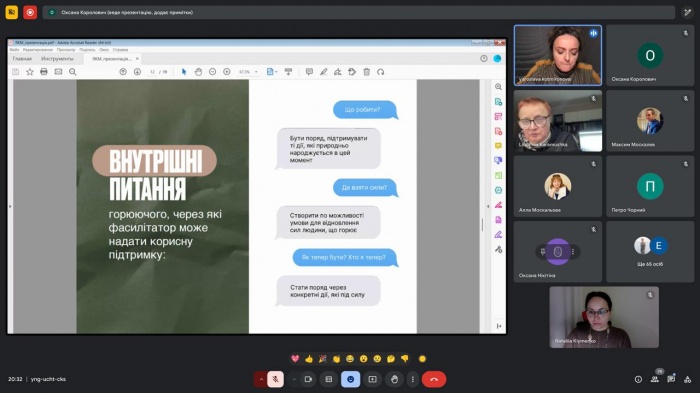End the call with red hang-up button

coord(433,379)
